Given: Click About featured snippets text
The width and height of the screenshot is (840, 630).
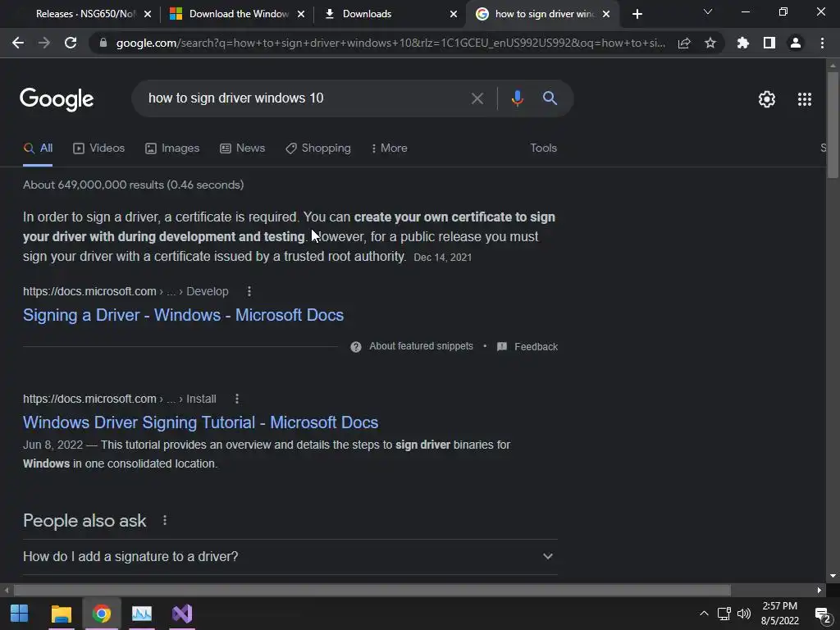Looking at the screenshot, I should pos(421,347).
